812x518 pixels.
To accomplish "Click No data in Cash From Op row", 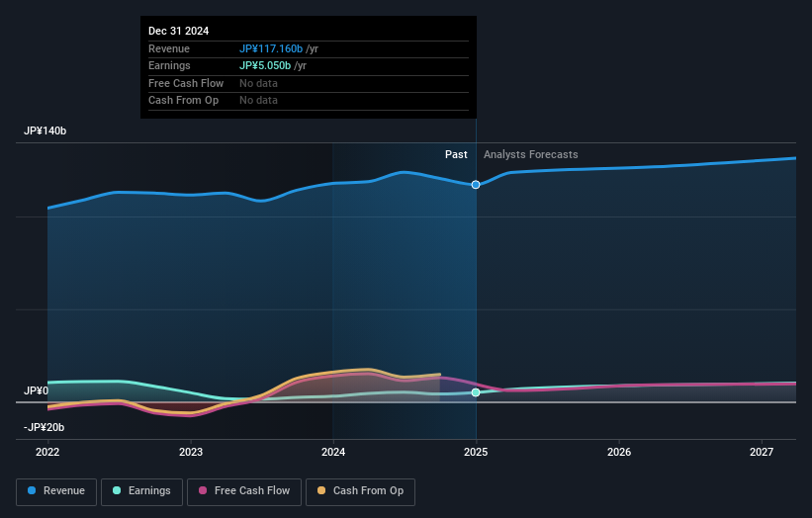I will [258, 101].
